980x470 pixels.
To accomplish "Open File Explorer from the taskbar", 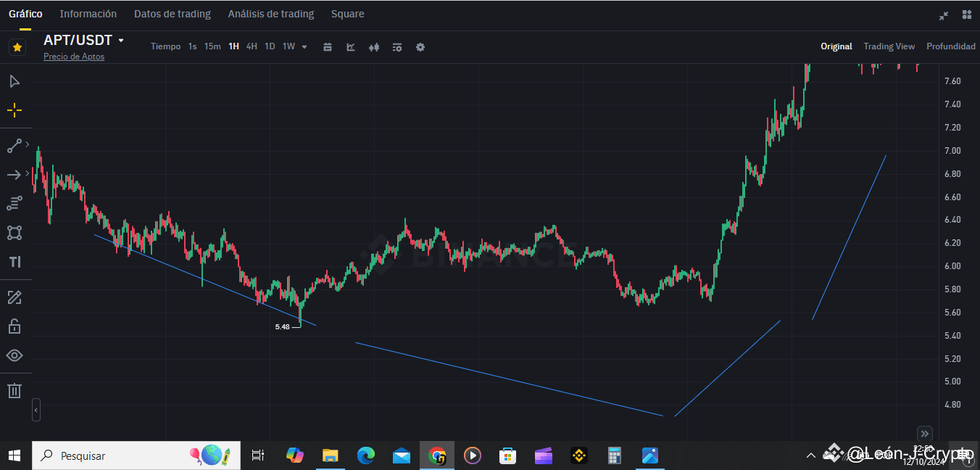I will click(331, 455).
